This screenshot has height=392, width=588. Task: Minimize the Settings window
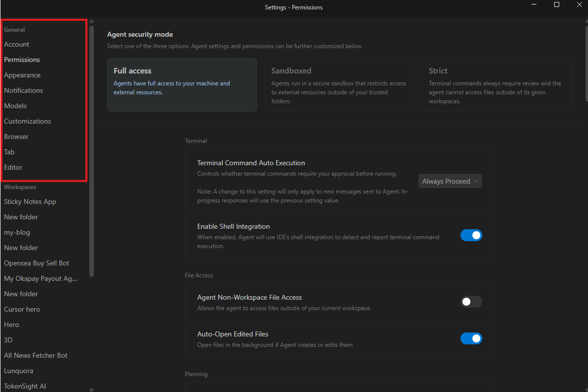[x=534, y=4]
